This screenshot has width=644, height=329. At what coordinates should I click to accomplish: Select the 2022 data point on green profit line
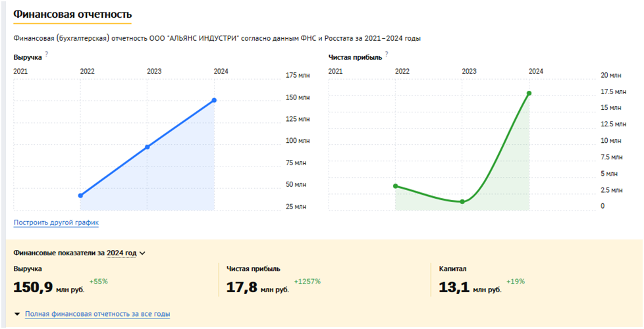tap(395, 186)
